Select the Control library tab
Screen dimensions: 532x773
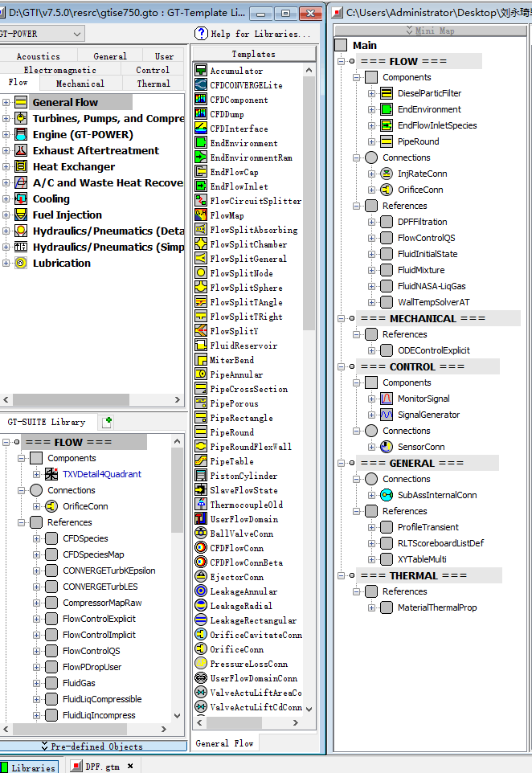(x=153, y=70)
